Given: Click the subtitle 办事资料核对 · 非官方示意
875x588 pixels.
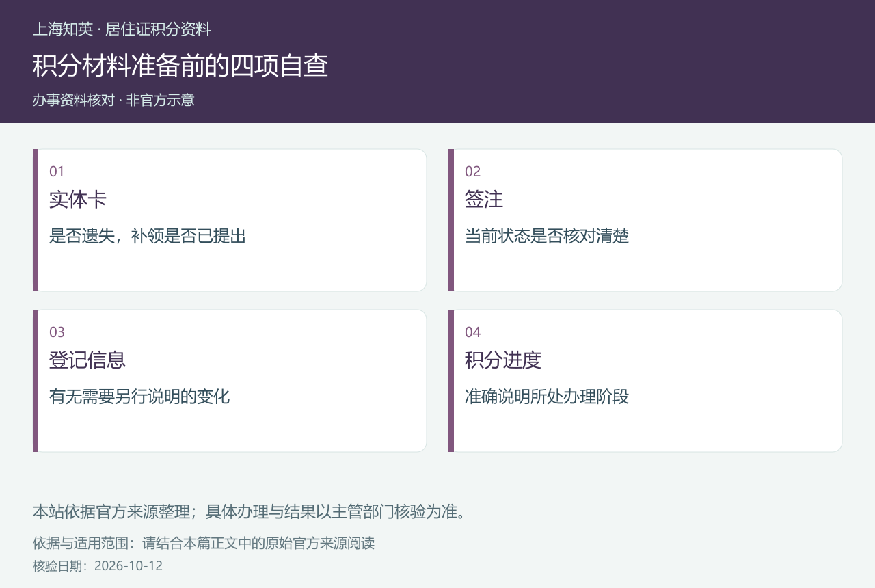Looking at the screenshot, I should pyautogui.click(x=113, y=100).
